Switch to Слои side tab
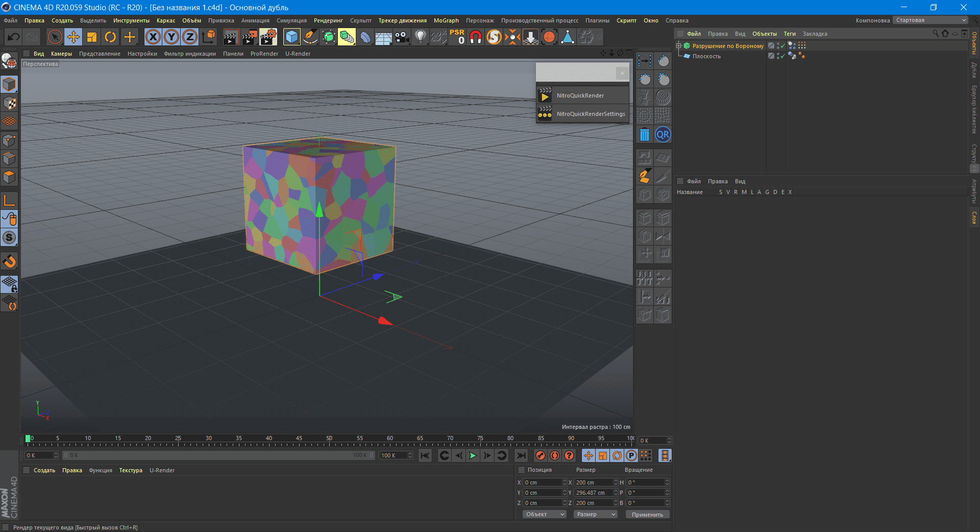Screen dimensions: 980x532 click(x=974, y=217)
